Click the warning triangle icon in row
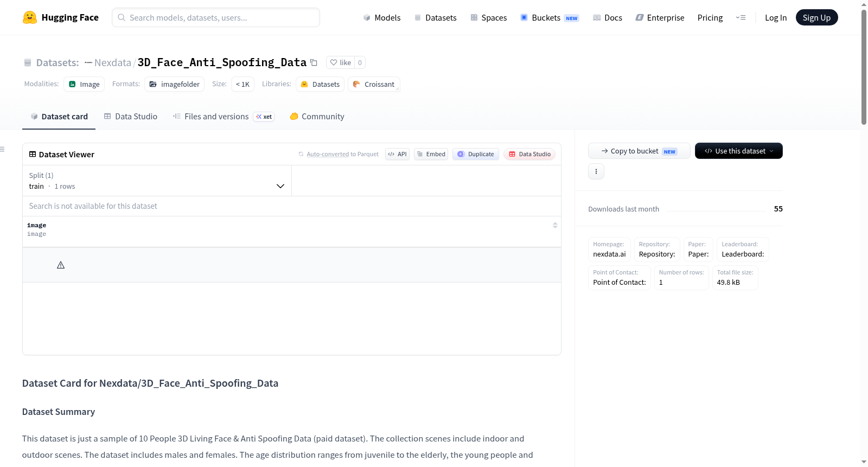Image resolution: width=868 pixels, height=467 pixels. [61, 265]
